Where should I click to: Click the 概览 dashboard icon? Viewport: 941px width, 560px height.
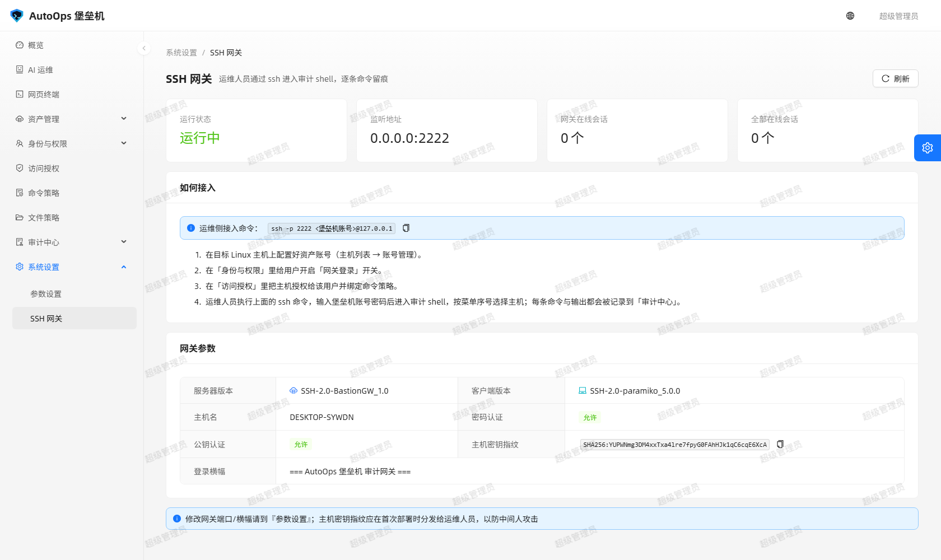point(20,45)
